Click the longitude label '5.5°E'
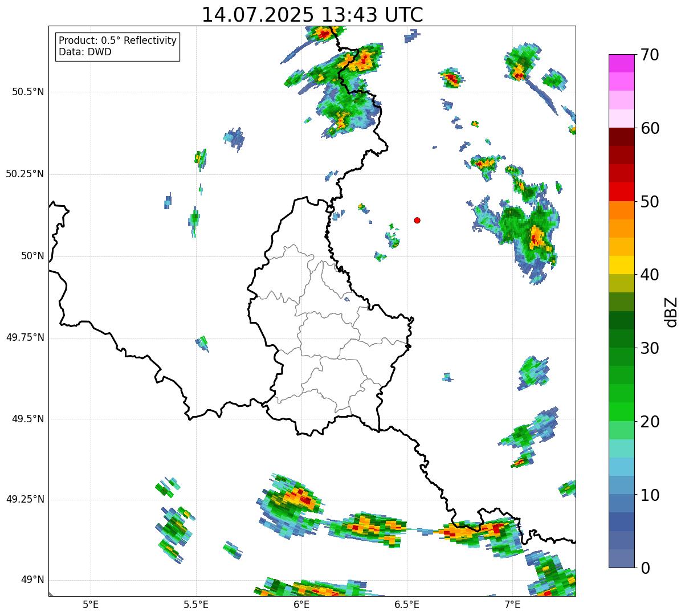Screen dimensions: 685x616 [x=196, y=604]
